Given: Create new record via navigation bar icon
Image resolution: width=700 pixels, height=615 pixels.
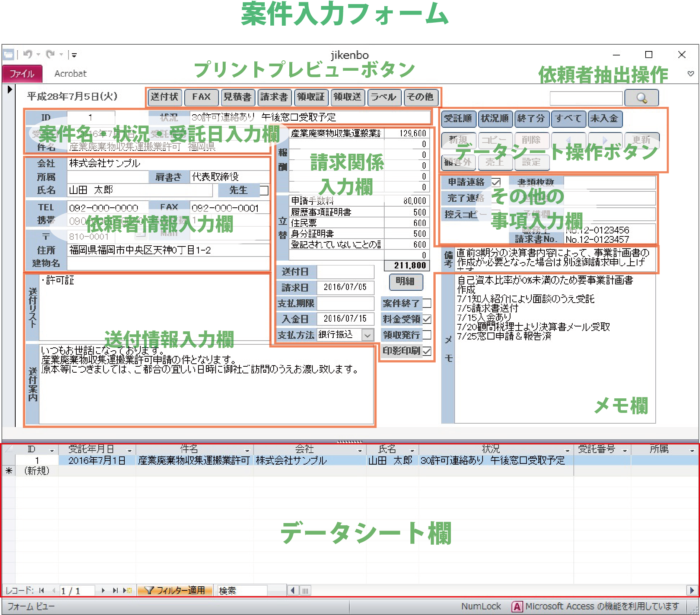Looking at the screenshot, I should tap(128, 590).
